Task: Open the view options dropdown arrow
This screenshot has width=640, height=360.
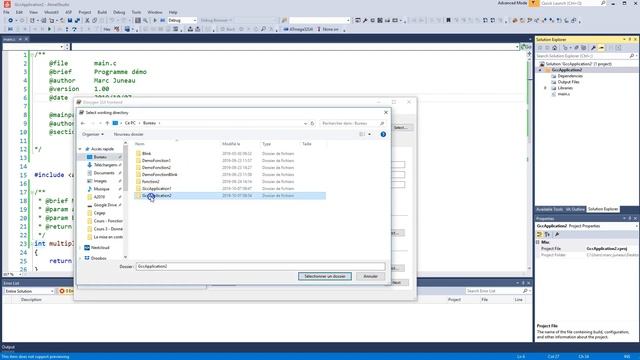Action: tap(370, 134)
